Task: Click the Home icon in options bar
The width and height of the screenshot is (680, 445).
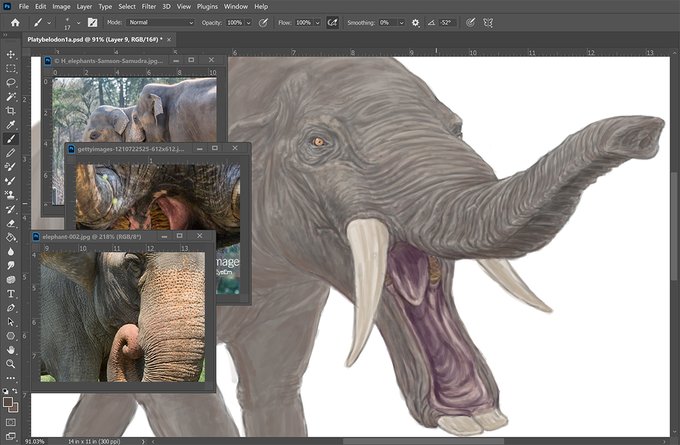Action: pyautogui.click(x=14, y=22)
